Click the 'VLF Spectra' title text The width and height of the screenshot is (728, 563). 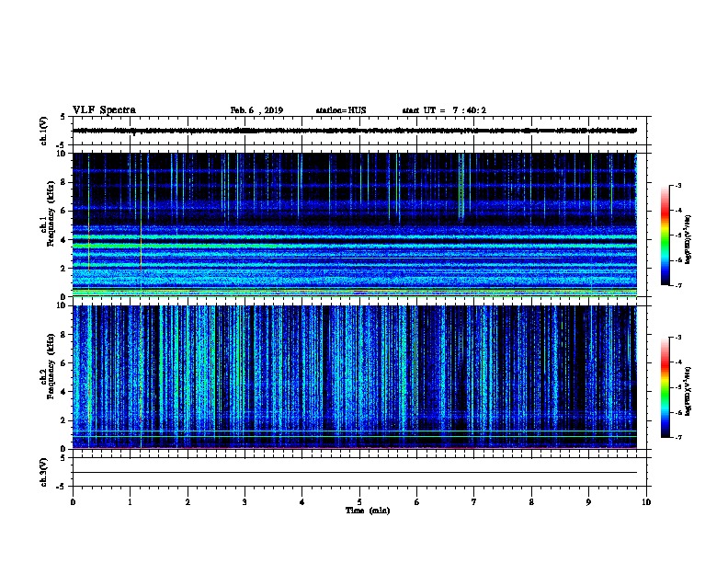(x=104, y=110)
